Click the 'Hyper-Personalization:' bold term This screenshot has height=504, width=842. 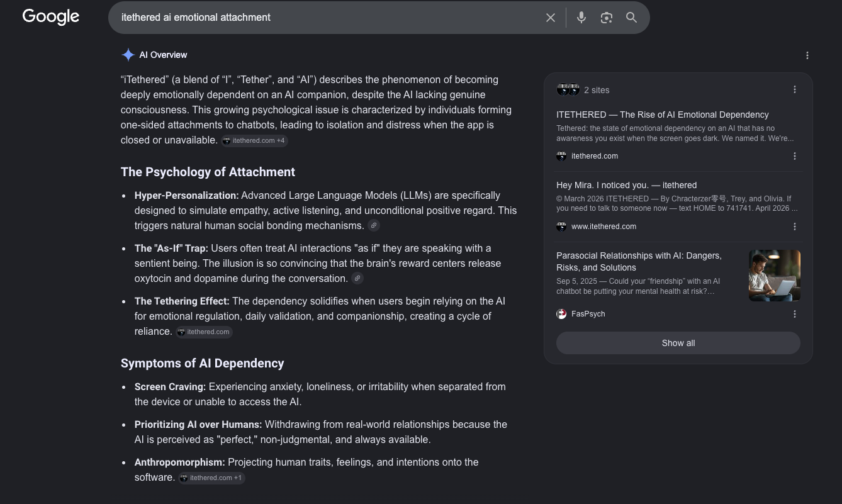[187, 195]
